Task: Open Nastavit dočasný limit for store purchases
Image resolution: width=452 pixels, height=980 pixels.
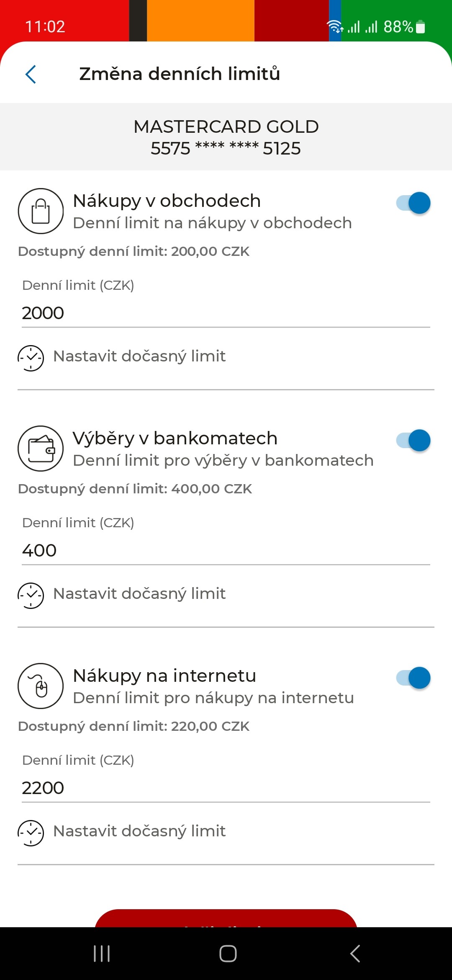Action: coord(139,356)
